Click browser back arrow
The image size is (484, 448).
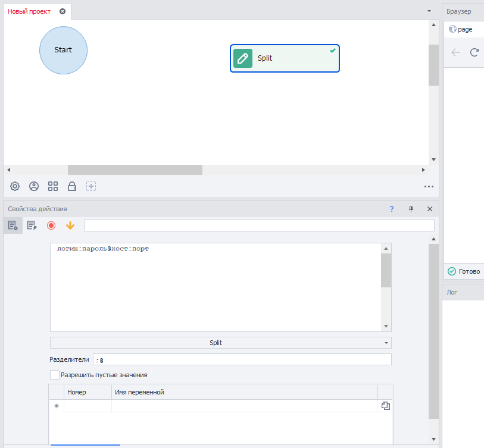click(455, 52)
